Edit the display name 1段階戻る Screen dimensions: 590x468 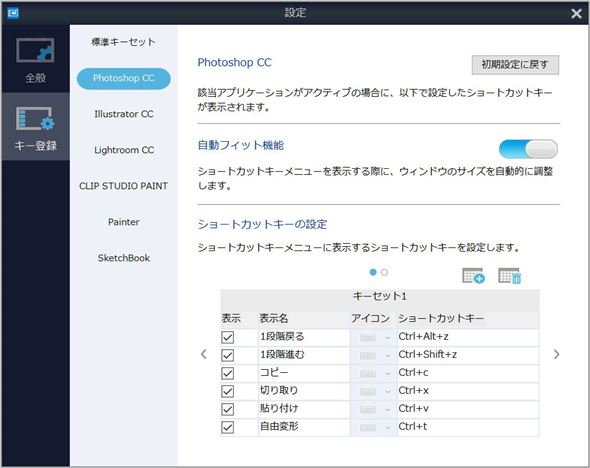pyautogui.click(x=304, y=337)
